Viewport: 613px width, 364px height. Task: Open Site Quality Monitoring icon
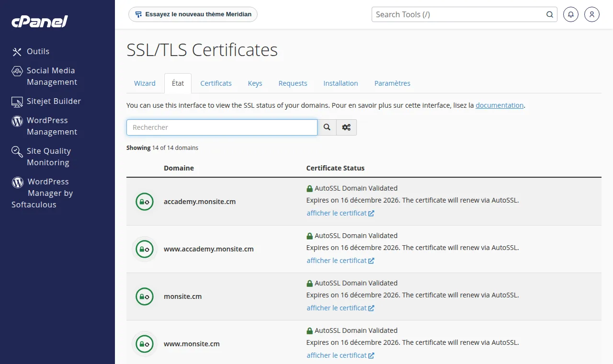click(17, 152)
